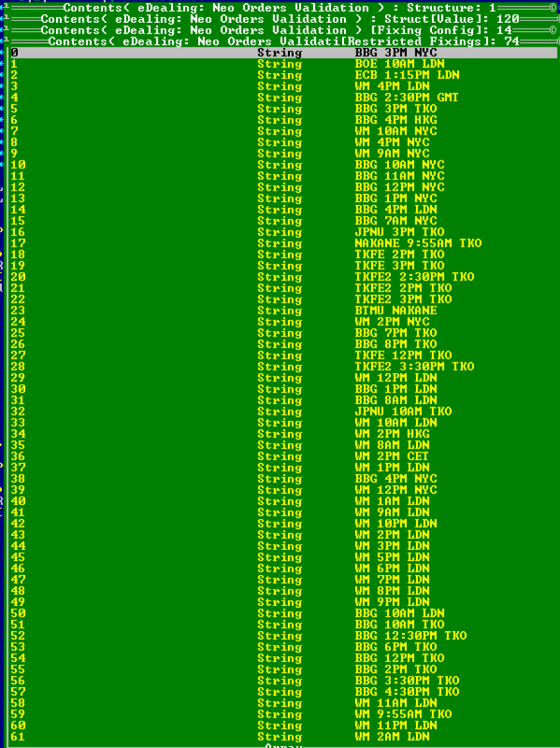The width and height of the screenshot is (560, 748).
Task: Select the JPNU 10AM TKO entry
Action: (403, 411)
